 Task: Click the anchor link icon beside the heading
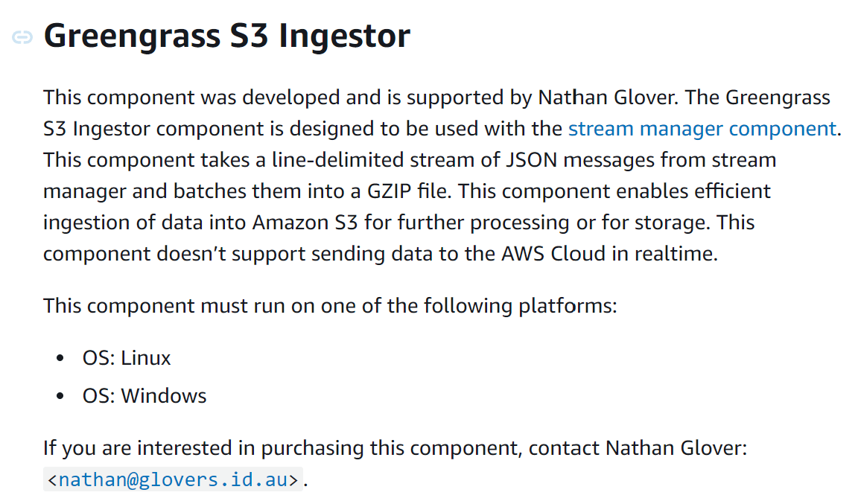22,37
